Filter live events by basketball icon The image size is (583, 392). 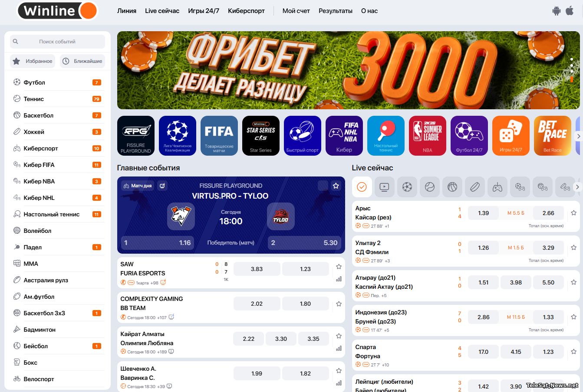(452, 187)
